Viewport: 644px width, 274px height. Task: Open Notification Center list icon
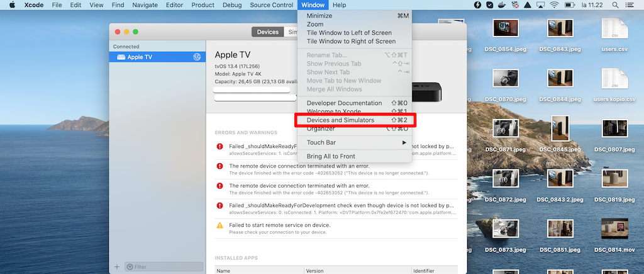(x=629, y=5)
